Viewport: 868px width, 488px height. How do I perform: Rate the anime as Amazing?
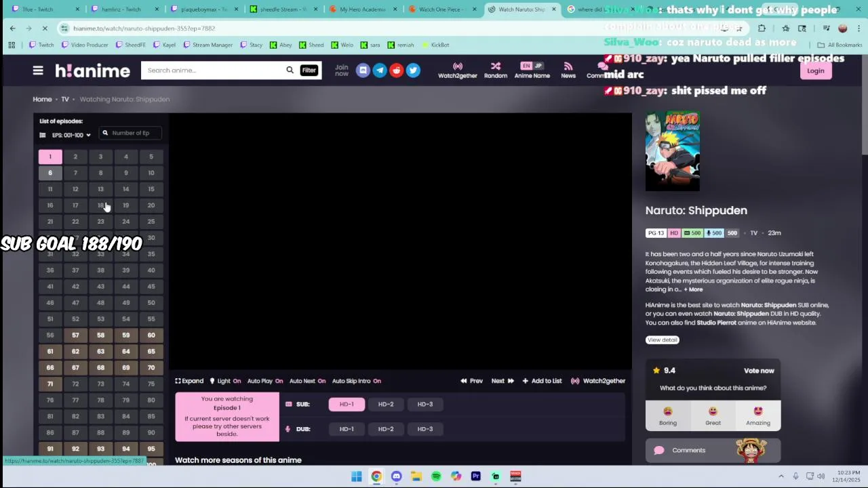click(x=758, y=415)
